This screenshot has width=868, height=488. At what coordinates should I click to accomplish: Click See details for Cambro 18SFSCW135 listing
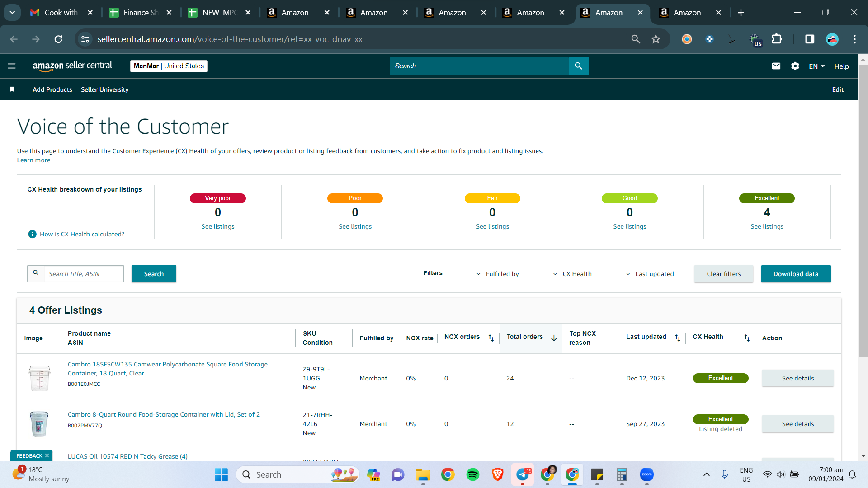tap(798, 378)
